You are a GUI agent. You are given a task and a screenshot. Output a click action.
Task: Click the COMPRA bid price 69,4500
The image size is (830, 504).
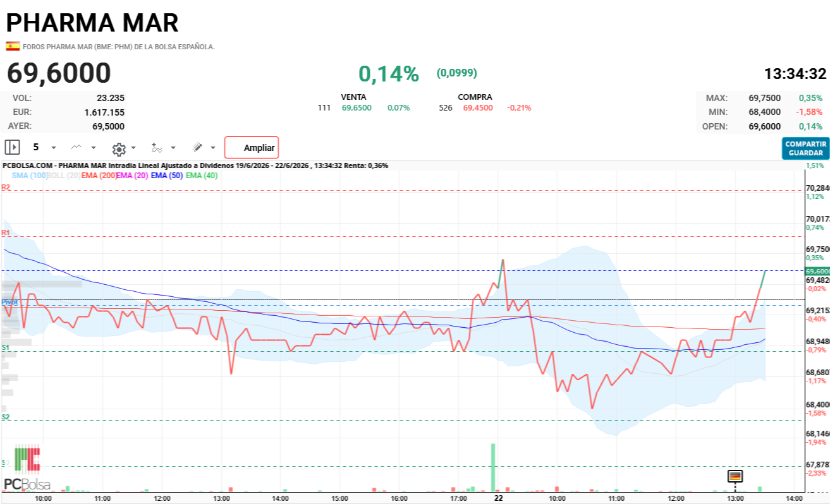(478, 108)
